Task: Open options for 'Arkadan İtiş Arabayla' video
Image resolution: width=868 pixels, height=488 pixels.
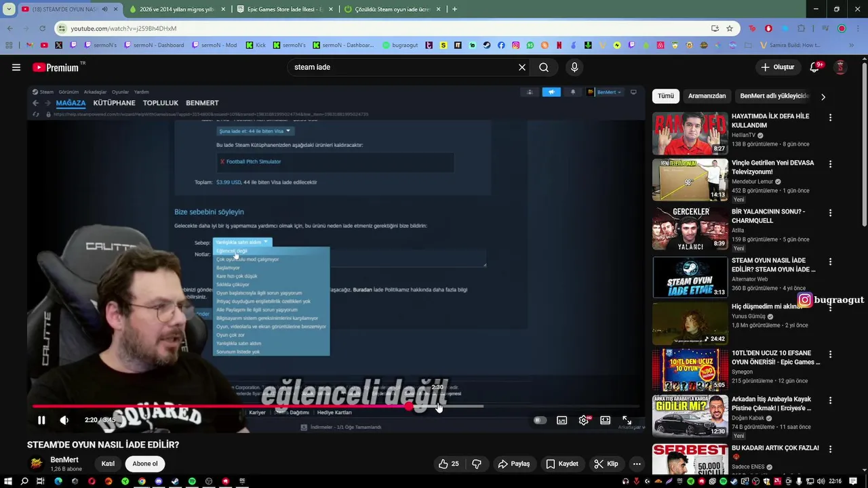Action: (830, 400)
